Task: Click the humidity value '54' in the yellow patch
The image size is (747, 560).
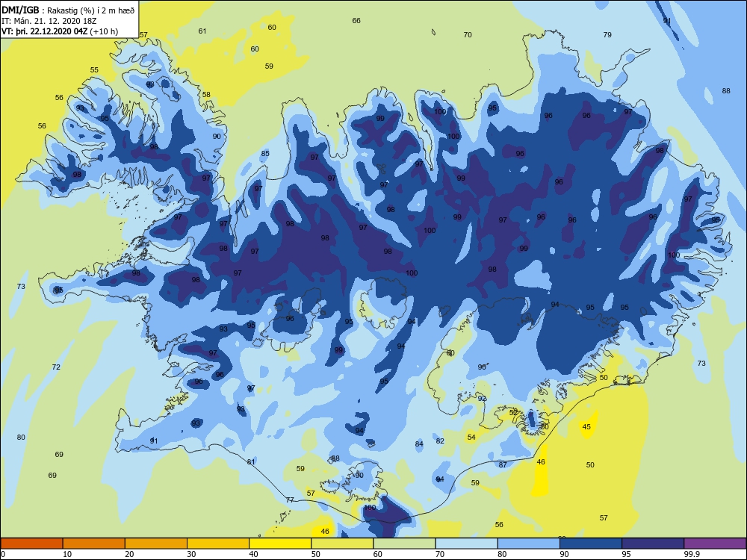Action: coord(471,437)
